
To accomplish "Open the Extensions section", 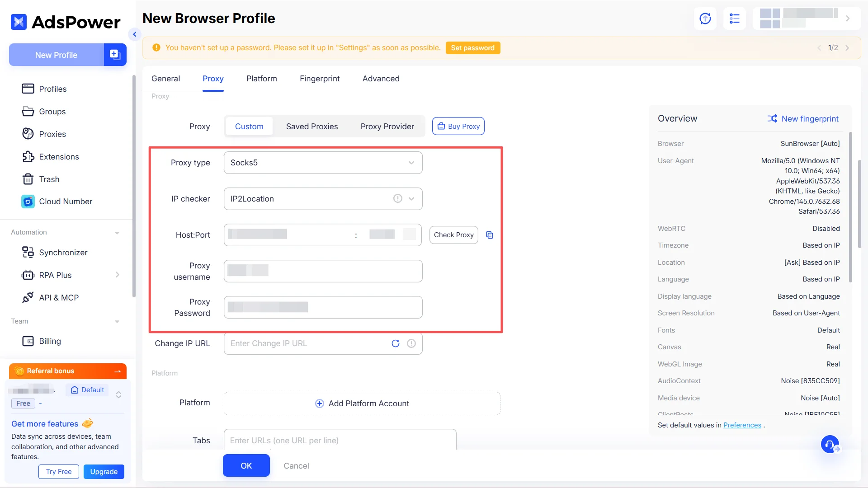I will 59,156.
